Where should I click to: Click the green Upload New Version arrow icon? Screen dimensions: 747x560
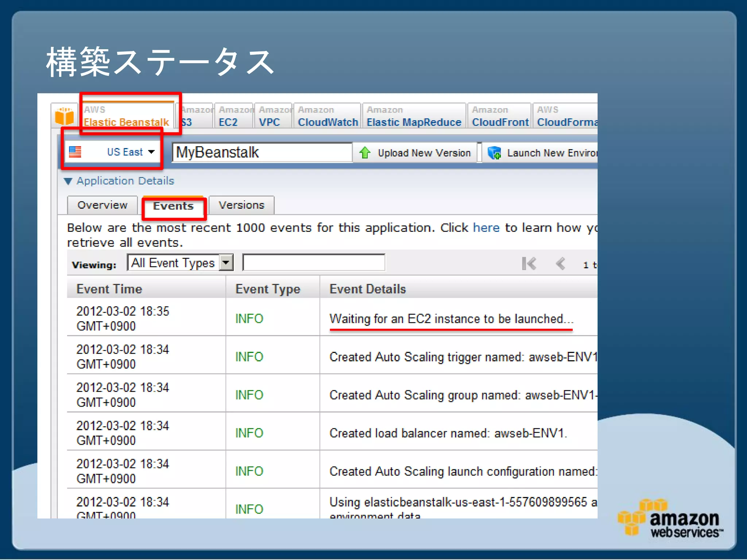[x=364, y=153]
